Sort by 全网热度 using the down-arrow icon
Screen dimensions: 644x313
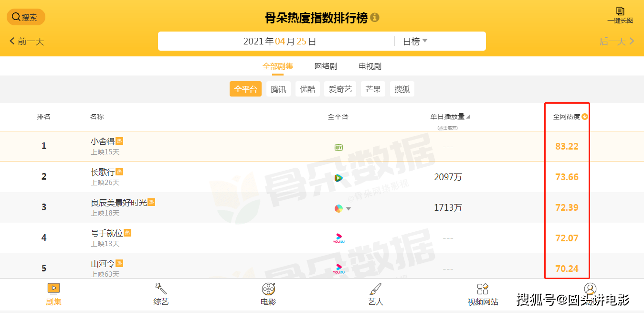click(x=585, y=117)
